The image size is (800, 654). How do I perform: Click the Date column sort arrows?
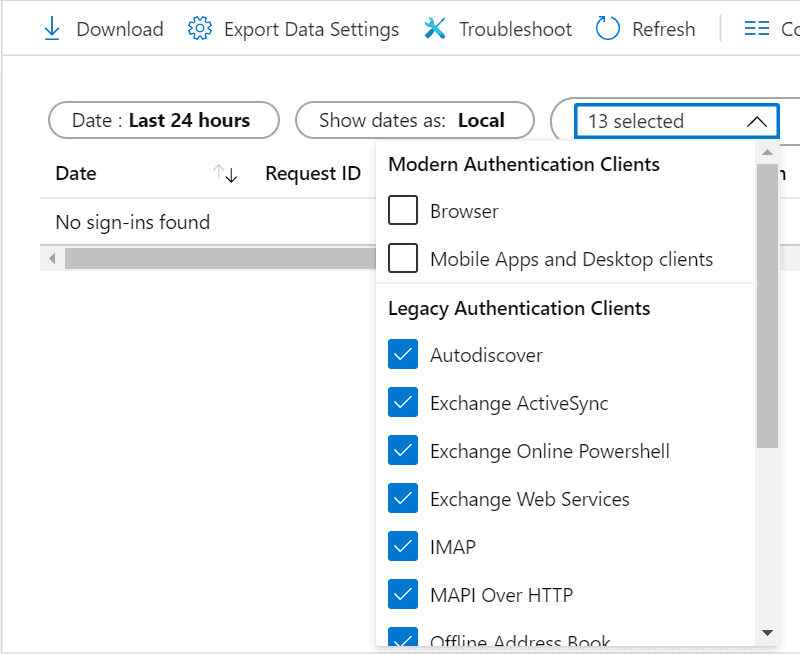[x=225, y=173]
